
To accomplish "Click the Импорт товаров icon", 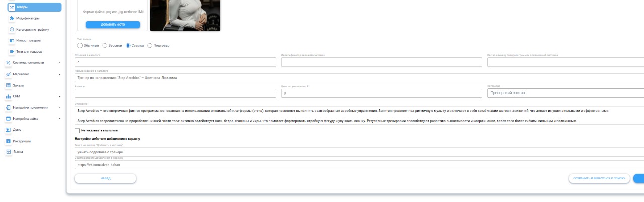I will click(x=12, y=40).
